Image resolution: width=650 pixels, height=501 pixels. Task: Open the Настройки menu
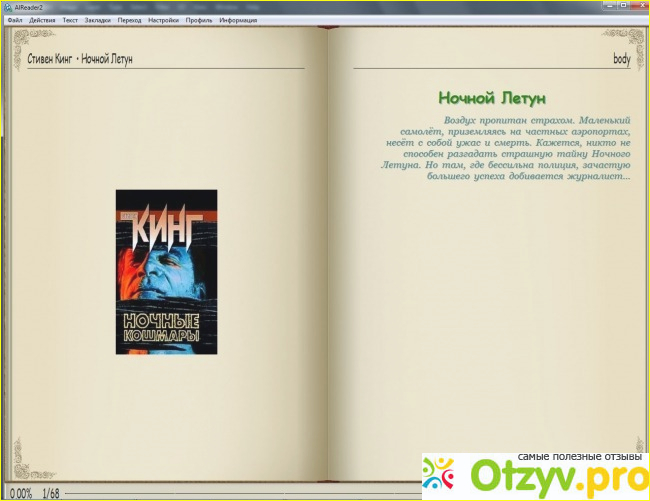click(x=162, y=20)
